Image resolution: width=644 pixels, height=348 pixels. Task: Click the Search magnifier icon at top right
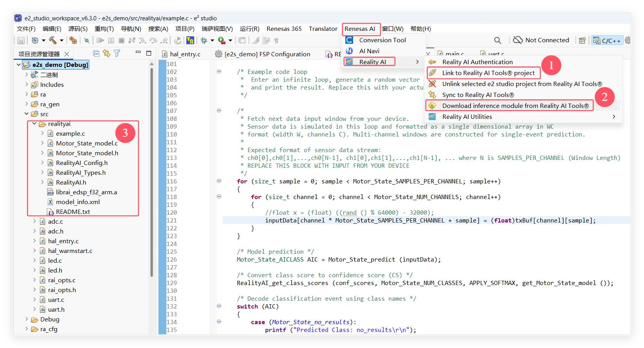pyautogui.click(x=498, y=40)
